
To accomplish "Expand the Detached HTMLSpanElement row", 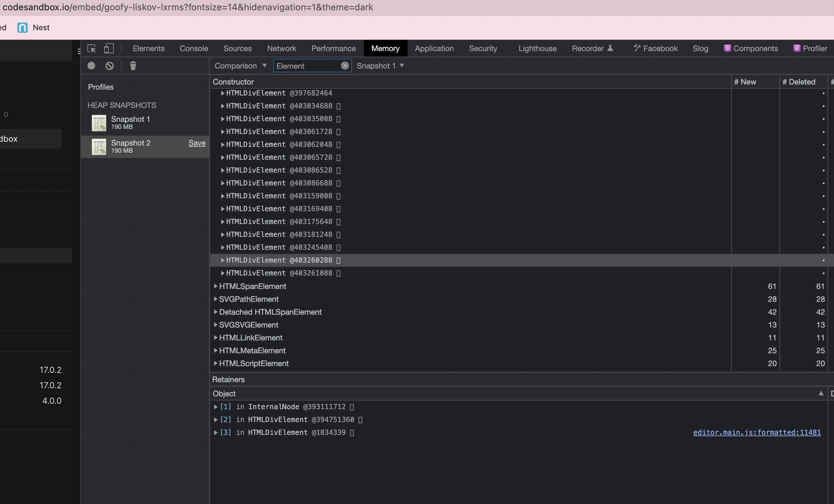I will point(215,312).
